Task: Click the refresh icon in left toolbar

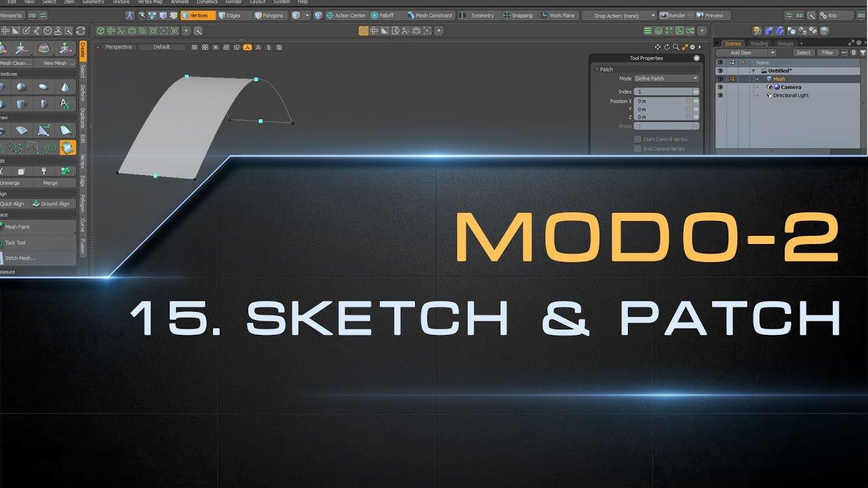Action: [x=80, y=30]
